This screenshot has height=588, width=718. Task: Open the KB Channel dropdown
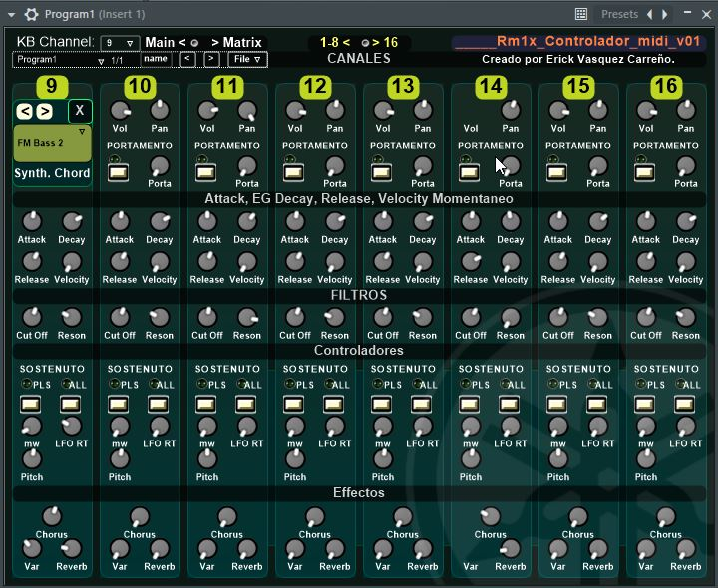pos(120,43)
